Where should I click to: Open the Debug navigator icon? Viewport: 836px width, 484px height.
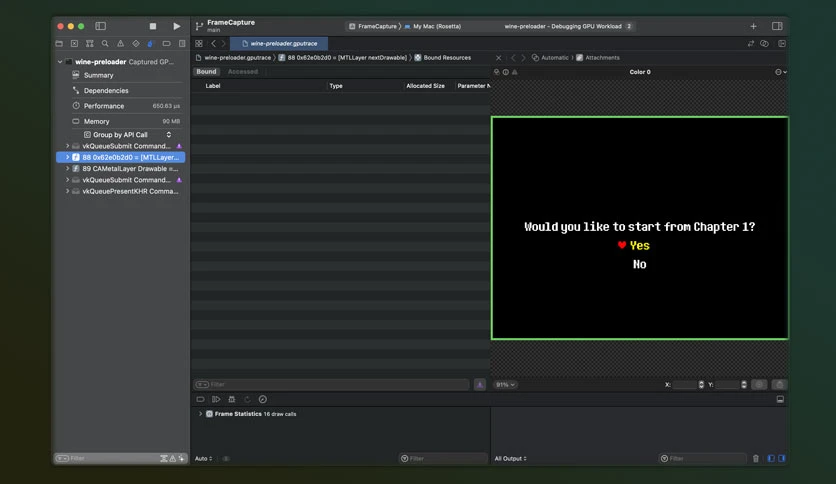tap(151, 44)
